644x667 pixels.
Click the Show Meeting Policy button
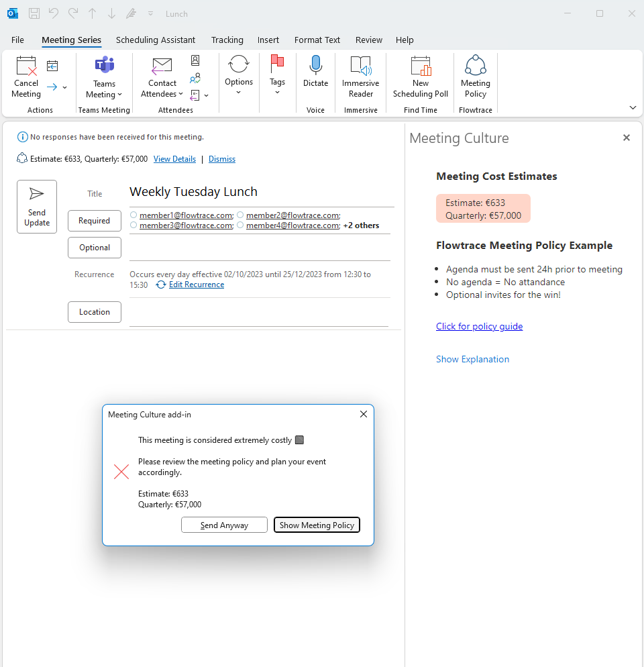(317, 525)
